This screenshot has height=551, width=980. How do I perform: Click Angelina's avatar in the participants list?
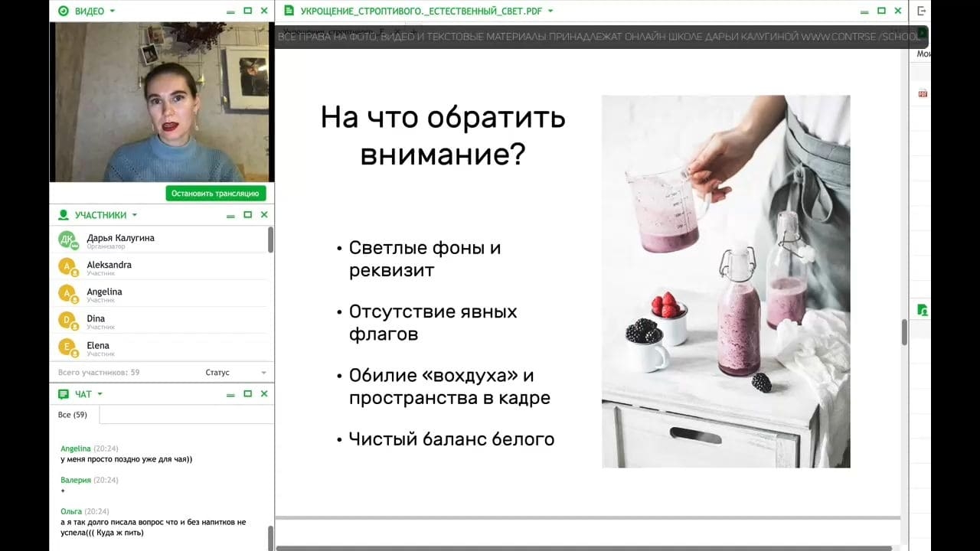pos(68,294)
